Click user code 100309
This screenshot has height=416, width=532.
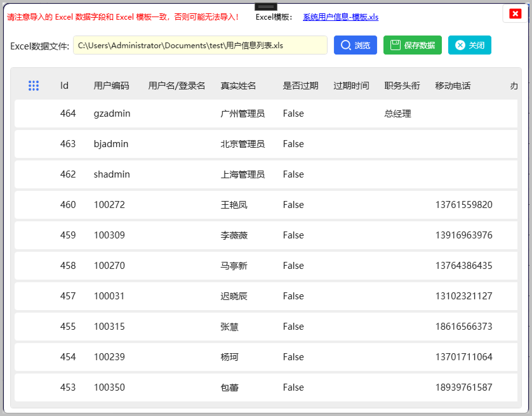coord(109,235)
